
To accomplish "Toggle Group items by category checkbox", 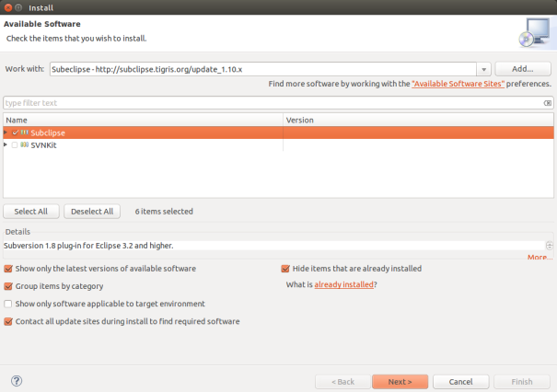I will pos(7,286).
